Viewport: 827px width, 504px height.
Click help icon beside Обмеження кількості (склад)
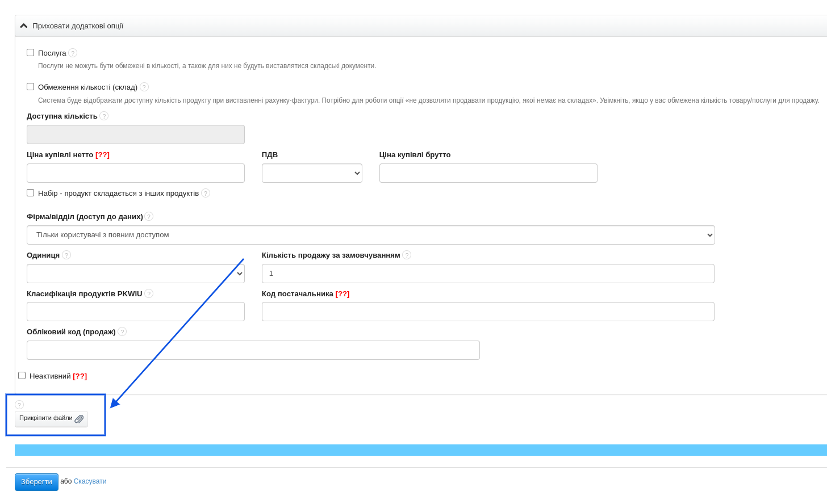[144, 87]
